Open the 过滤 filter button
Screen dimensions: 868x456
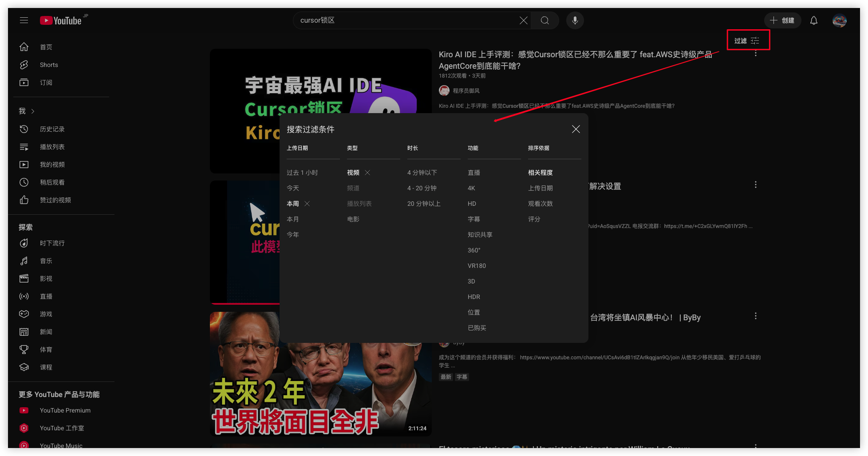pyautogui.click(x=748, y=41)
